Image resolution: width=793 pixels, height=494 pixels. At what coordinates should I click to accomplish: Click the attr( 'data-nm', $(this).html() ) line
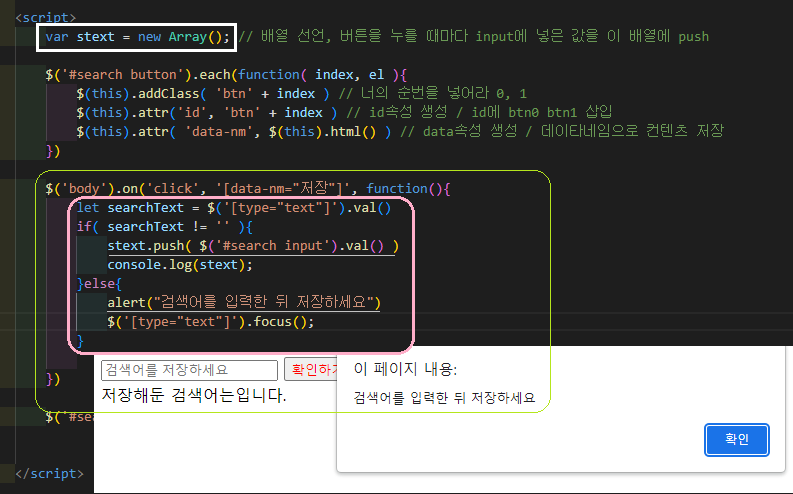[x=234, y=131]
